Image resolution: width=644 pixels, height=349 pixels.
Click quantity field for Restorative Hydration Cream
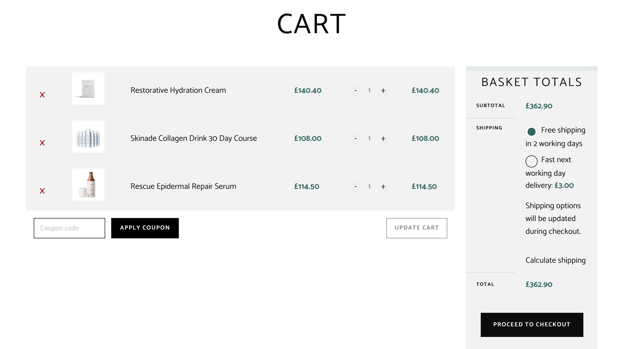369,91
